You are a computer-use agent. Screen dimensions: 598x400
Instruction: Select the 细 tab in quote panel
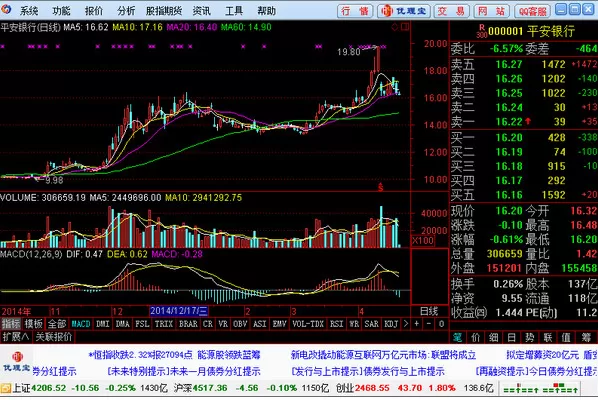[494, 337]
